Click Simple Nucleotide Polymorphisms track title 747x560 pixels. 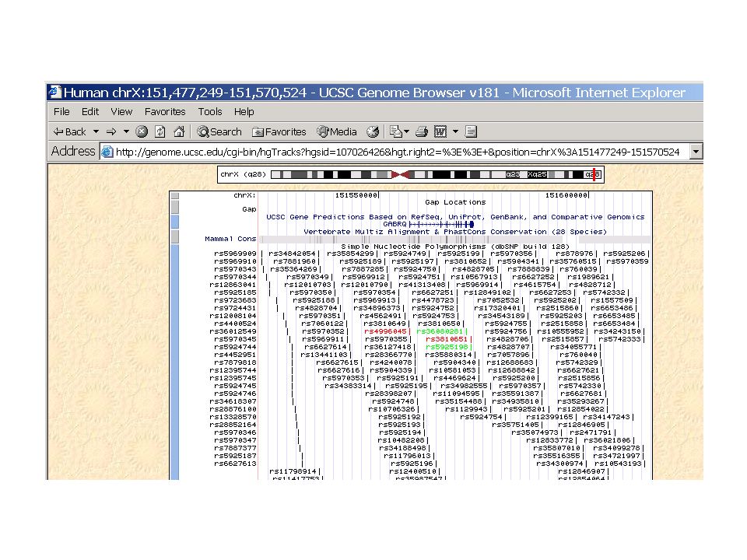(455, 247)
